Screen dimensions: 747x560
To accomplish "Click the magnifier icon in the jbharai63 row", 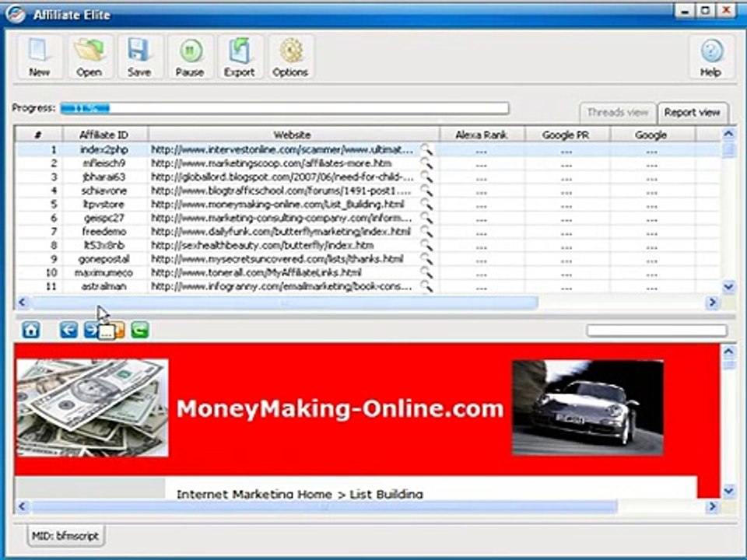I will point(426,177).
